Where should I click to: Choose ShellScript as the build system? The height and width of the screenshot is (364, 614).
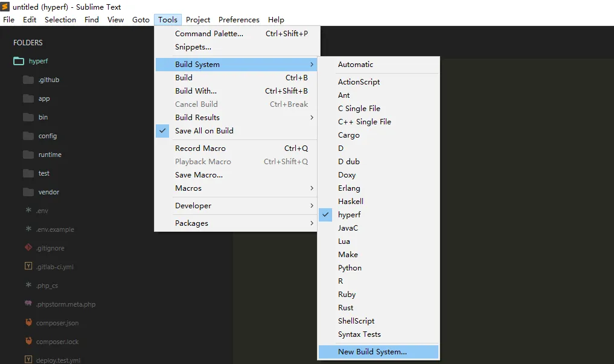coord(379,321)
